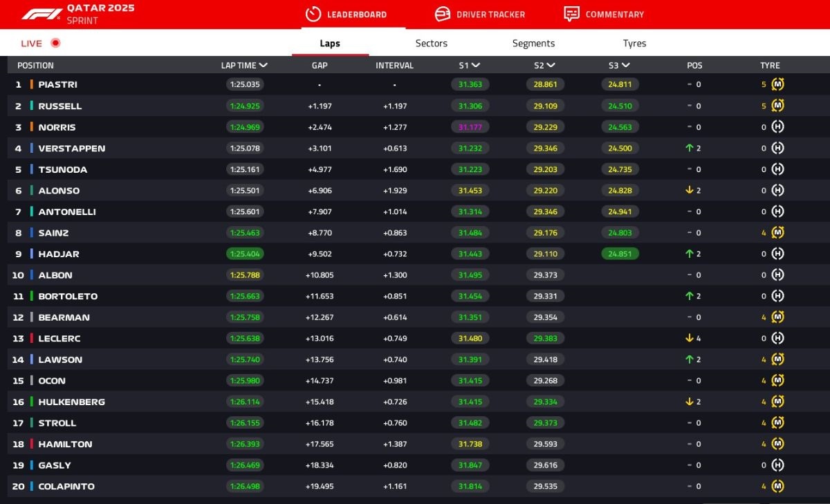Click the Driver Tracker helmet icon
The width and height of the screenshot is (830, 504).
pos(443,14)
